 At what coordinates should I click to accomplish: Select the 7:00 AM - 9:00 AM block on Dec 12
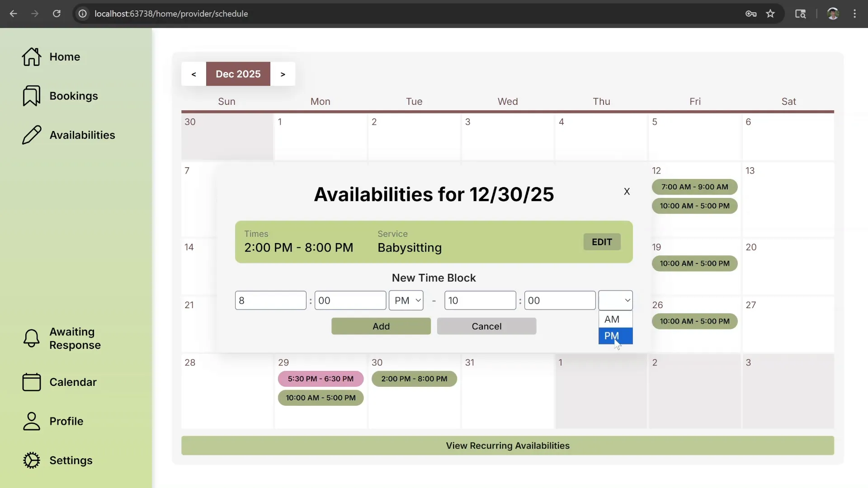tap(694, 187)
